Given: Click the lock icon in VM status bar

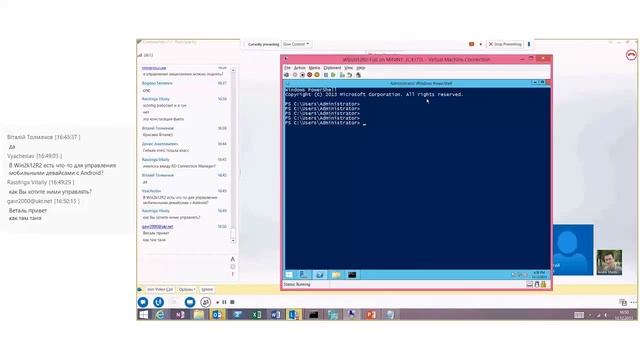Looking at the screenshot, I should tap(544, 284).
